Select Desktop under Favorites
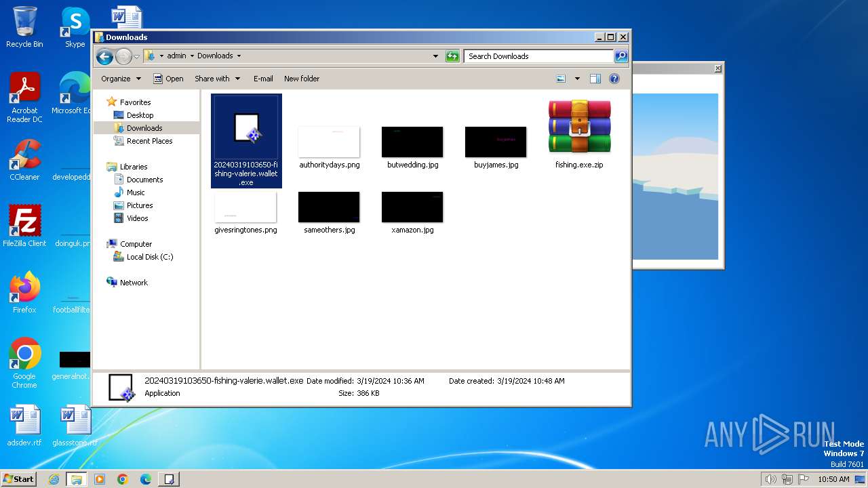 point(140,115)
